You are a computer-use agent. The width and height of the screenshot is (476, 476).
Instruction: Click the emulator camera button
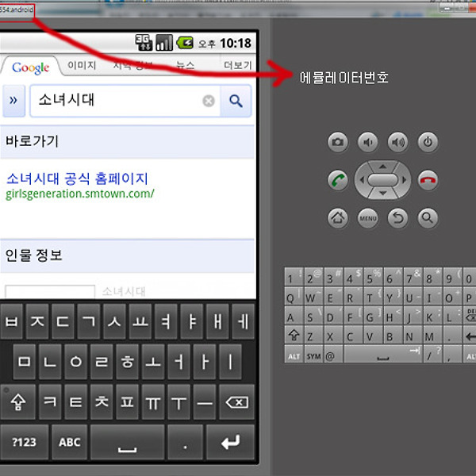pyautogui.click(x=338, y=143)
